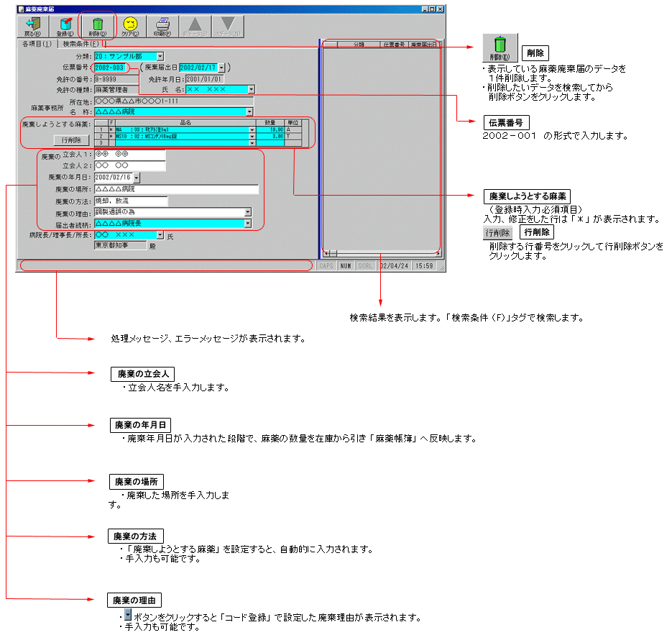Viewport: 672px width, 635px height.
Task: Click the 伝票番号 header in the results list
Action: point(394,44)
